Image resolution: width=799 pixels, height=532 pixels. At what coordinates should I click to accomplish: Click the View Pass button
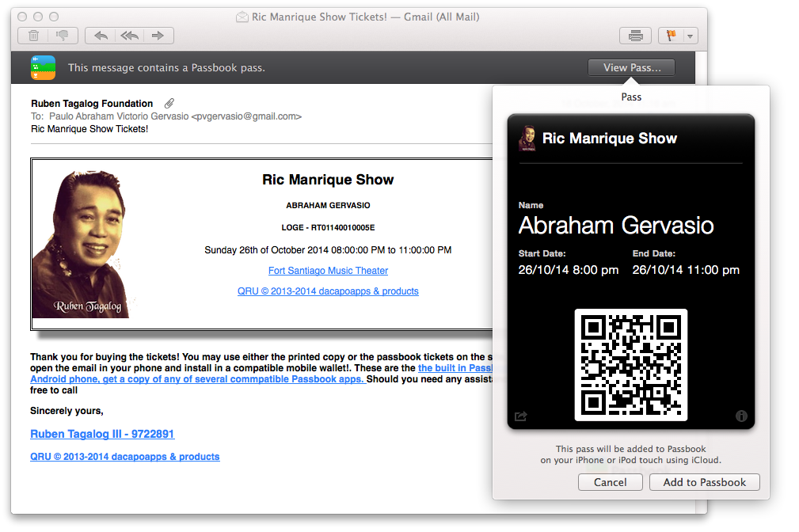632,68
